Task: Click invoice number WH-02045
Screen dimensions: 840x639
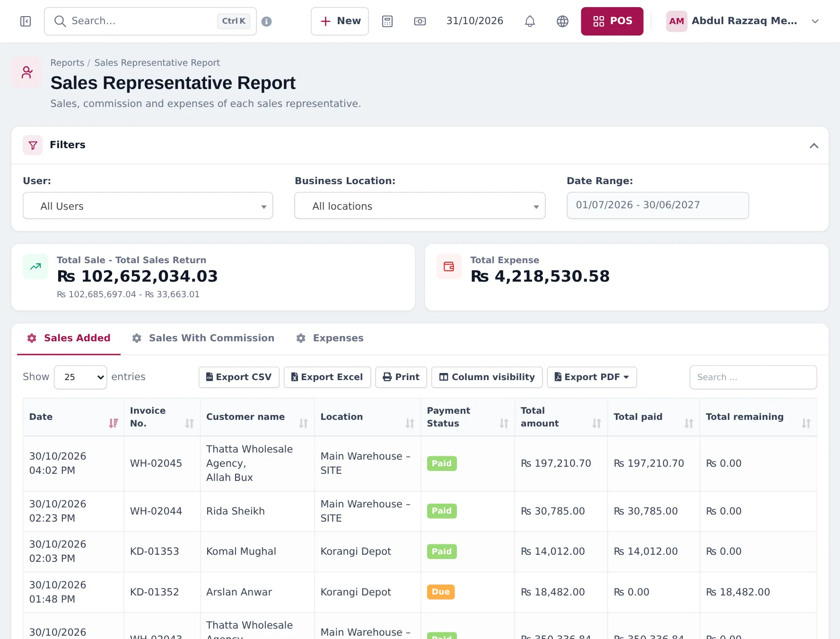Action: (x=156, y=463)
